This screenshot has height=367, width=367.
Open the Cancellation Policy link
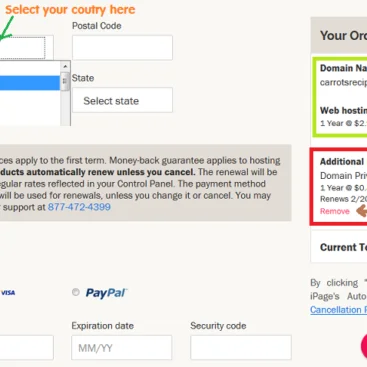click(338, 310)
